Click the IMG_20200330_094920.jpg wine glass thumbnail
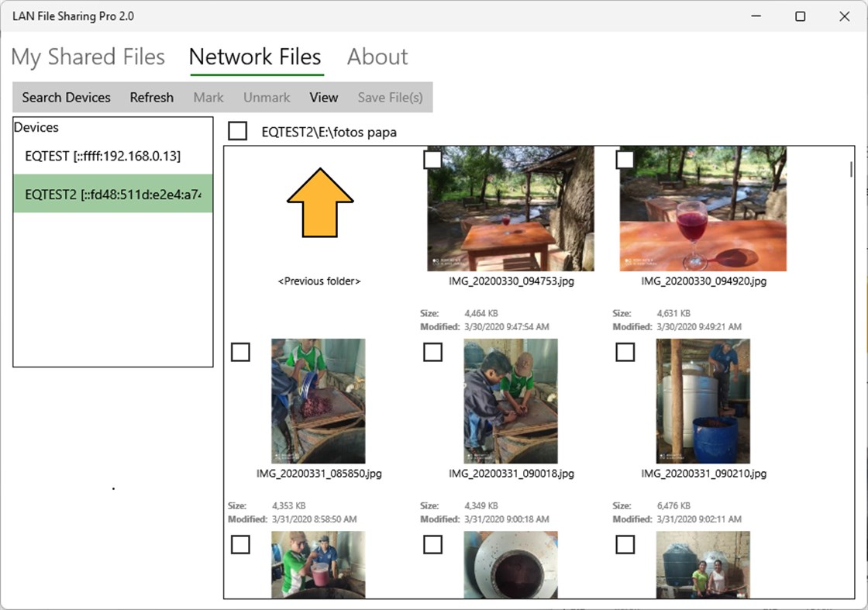The image size is (868, 610). (x=703, y=209)
